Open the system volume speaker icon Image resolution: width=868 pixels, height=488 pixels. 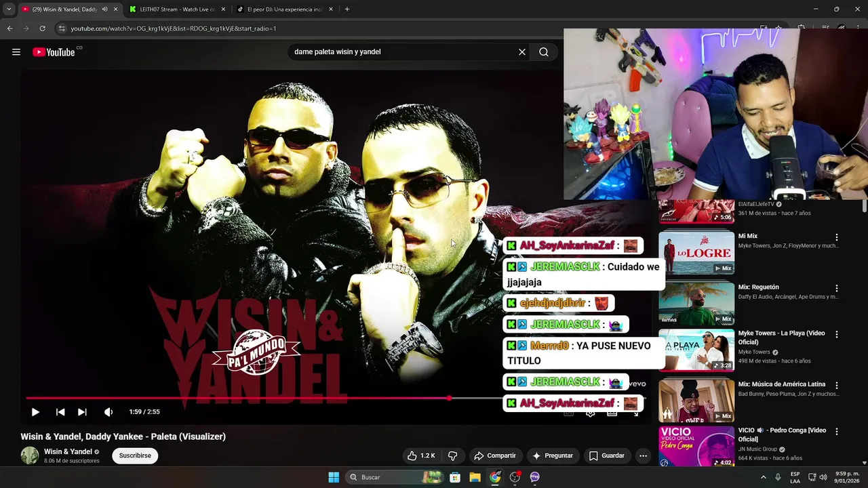click(x=823, y=477)
